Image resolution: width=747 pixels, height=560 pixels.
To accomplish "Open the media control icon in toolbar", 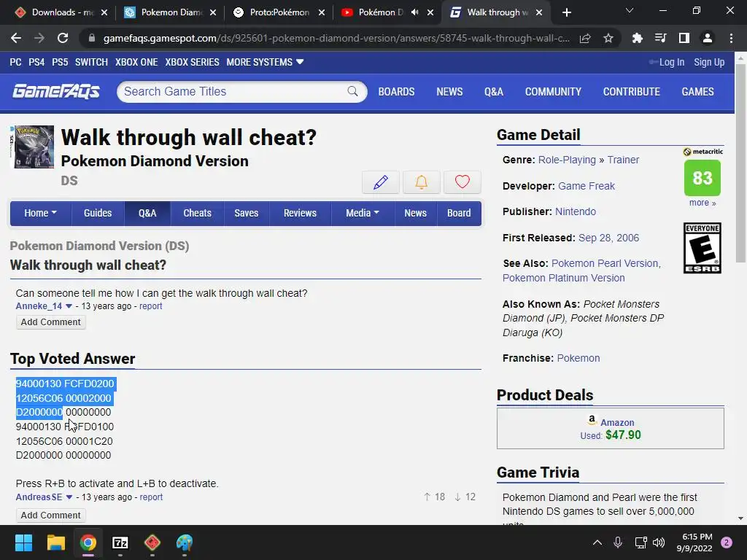I will pos(660,38).
